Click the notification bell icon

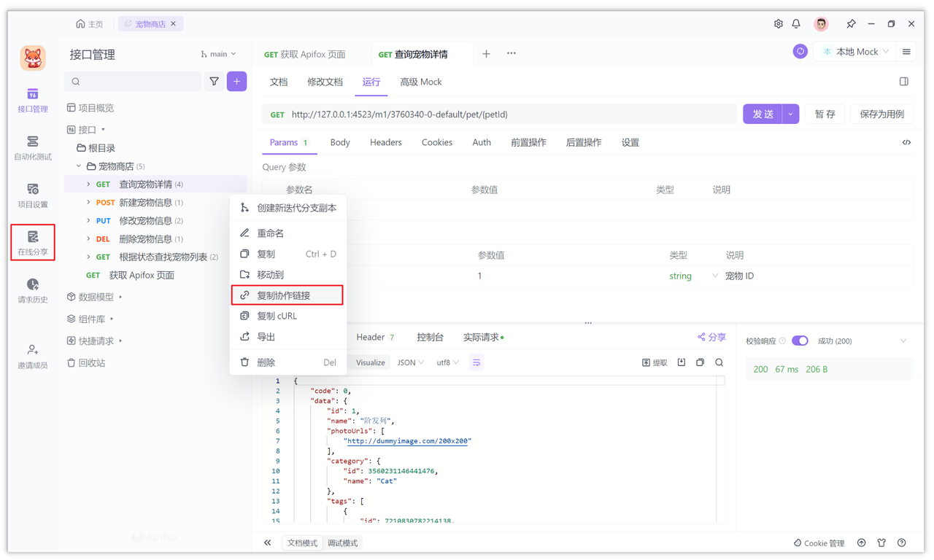[x=796, y=23]
